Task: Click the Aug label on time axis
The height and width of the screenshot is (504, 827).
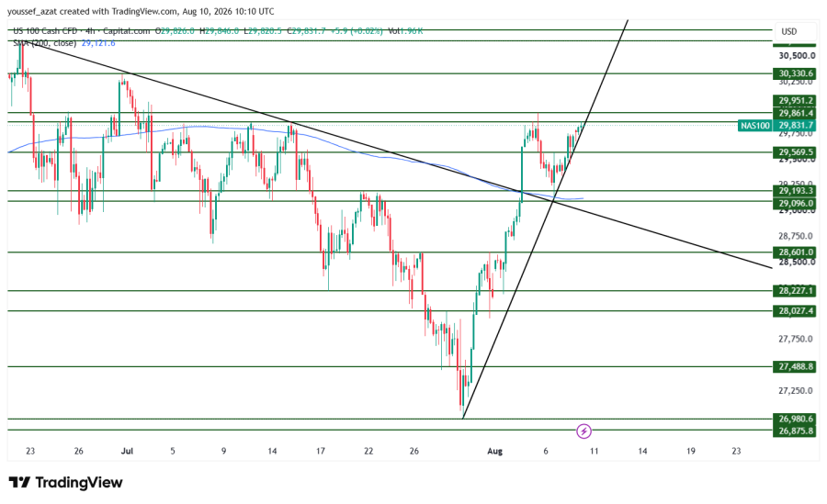Action: pyautogui.click(x=494, y=452)
